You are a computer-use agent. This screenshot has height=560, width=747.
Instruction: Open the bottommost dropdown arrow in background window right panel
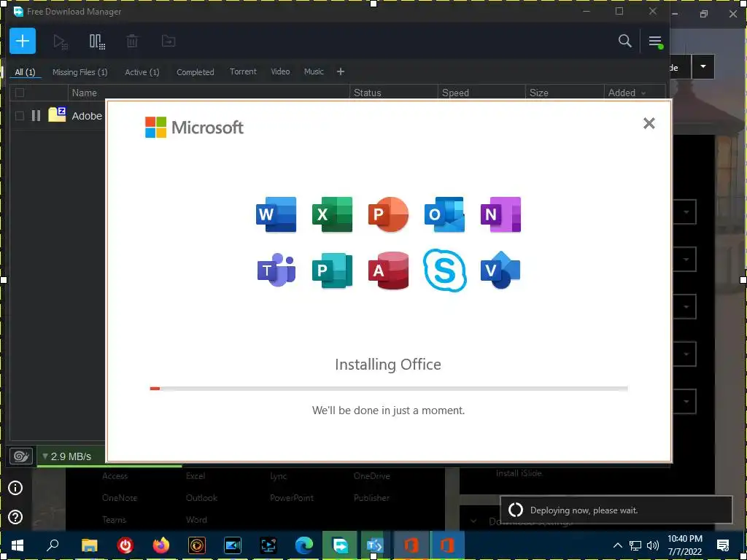(x=686, y=402)
